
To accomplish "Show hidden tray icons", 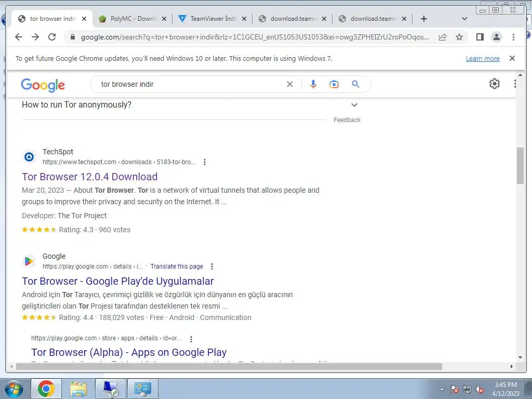I will click(442, 390).
